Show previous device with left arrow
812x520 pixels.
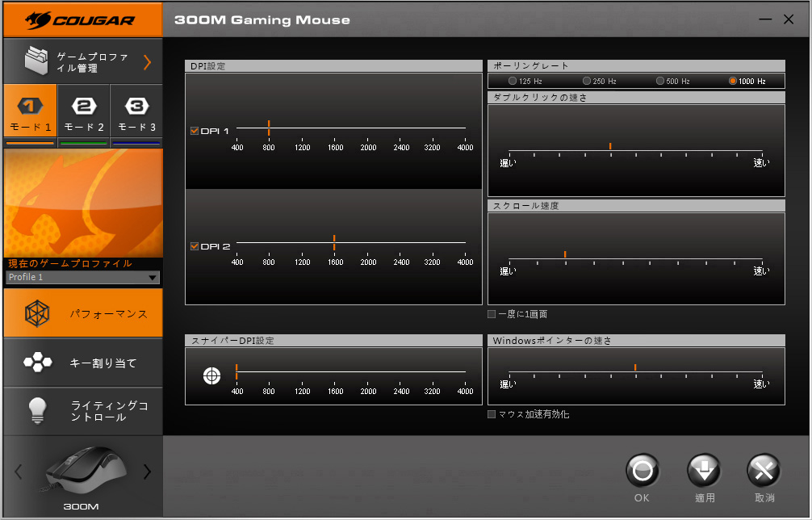click(18, 472)
